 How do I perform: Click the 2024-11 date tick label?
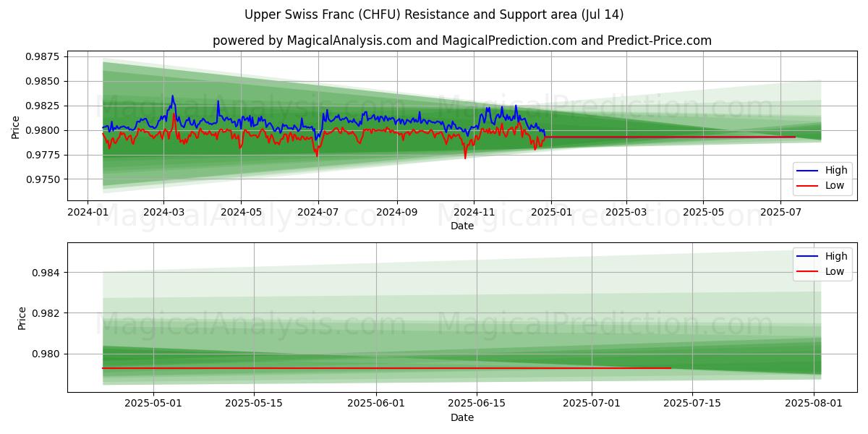[x=474, y=213]
